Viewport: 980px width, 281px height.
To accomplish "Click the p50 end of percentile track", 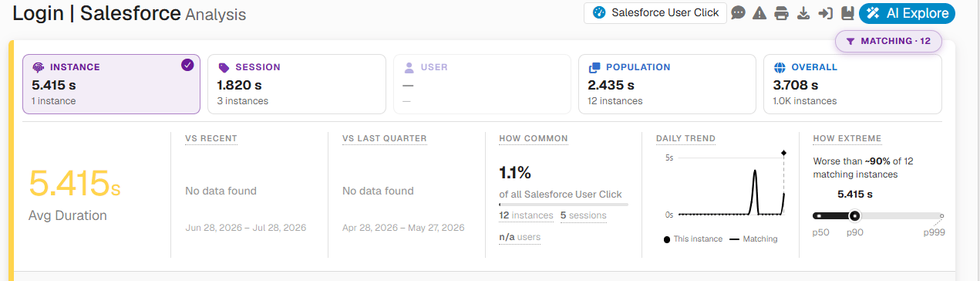I will (x=818, y=216).
